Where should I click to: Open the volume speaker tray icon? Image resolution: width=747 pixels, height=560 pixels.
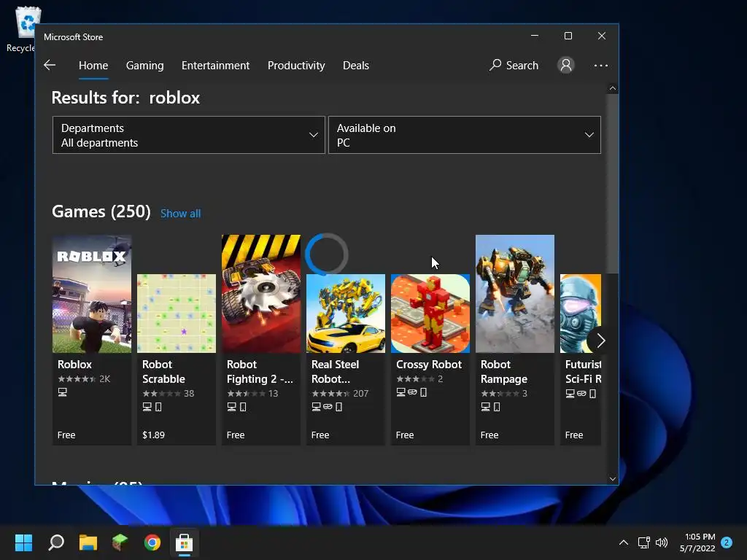[x=661, y=542]
